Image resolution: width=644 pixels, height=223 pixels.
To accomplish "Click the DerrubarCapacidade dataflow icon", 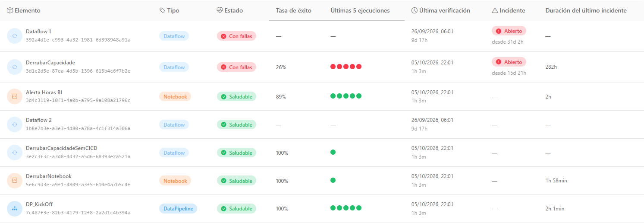I will (15, 67).
